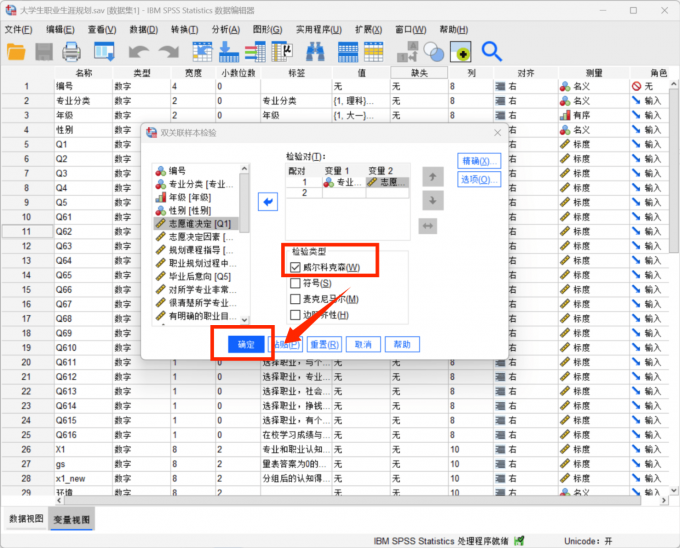Go to case toolbar icon
This screenshot has height=548, width=680.
click(x=202, y=52)
